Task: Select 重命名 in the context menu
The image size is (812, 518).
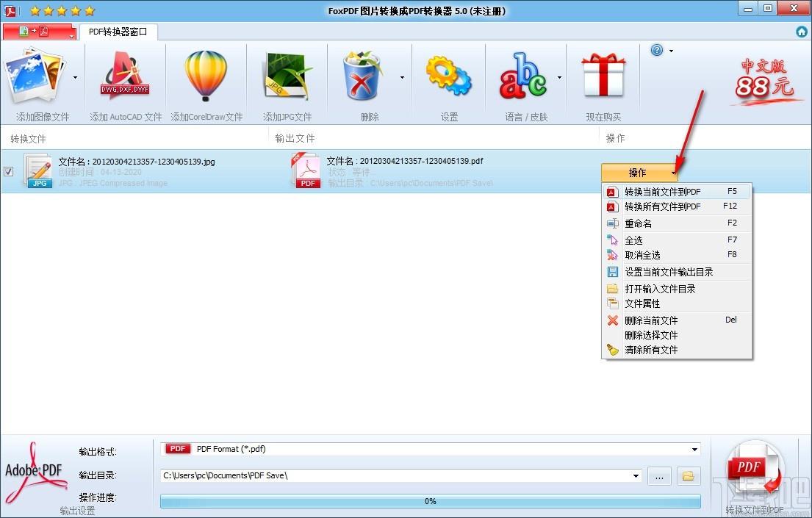Action: point(678,223)
